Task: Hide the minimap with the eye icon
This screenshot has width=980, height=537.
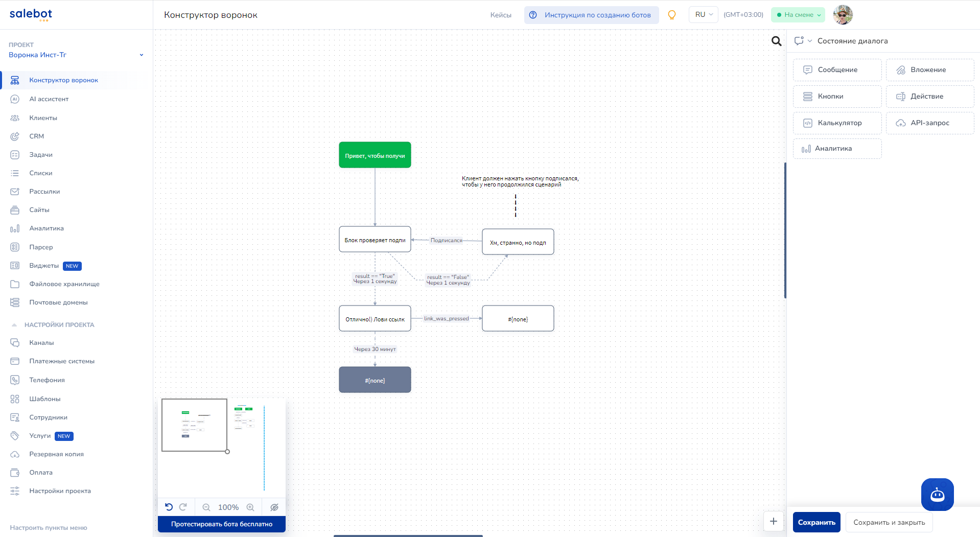Action: tap(274, 506)
